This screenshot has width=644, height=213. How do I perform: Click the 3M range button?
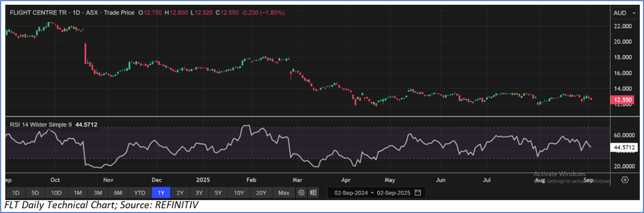pos(98,193)
